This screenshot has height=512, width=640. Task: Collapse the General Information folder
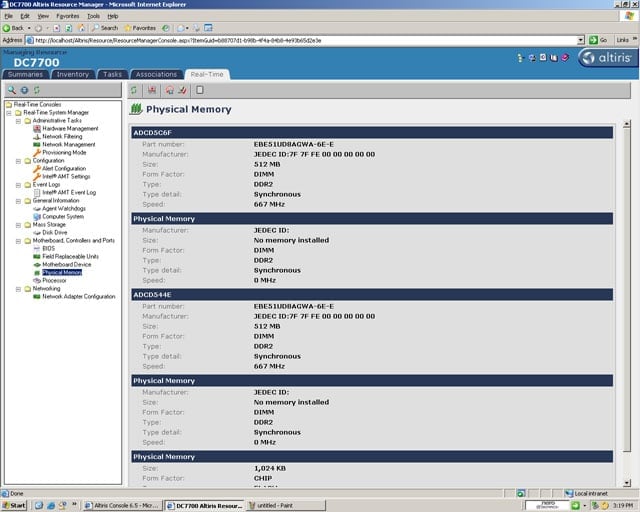click(x=18, y=201)
